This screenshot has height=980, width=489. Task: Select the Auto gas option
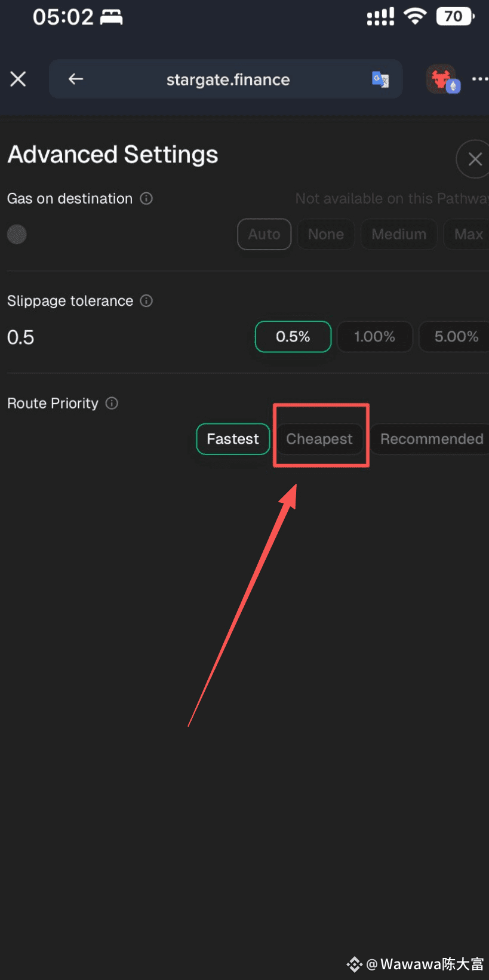point(265,234)
